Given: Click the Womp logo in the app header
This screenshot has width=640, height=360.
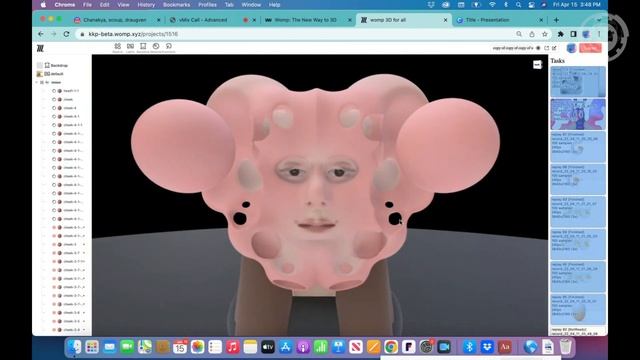Looking at the screenshot, I should point(40,49).
